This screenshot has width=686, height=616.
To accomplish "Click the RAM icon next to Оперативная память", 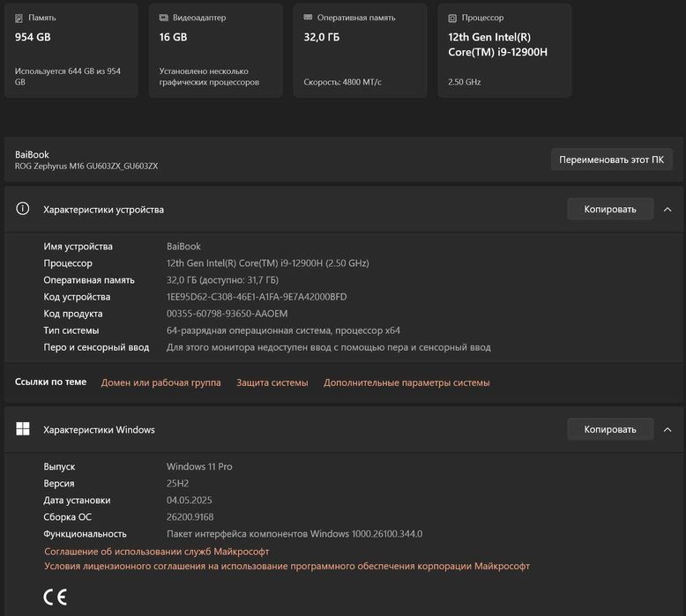I will point(308,18).
